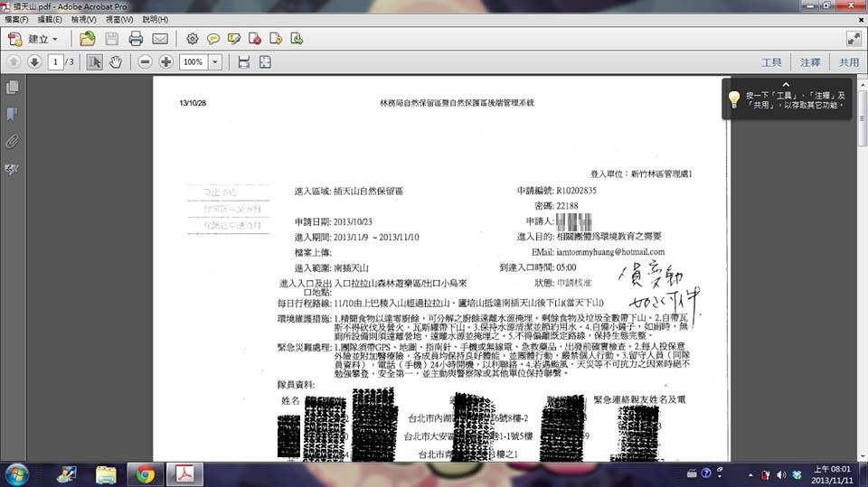Open the 工具 pane
Viewport: 868px width, 487px height.
771,62
